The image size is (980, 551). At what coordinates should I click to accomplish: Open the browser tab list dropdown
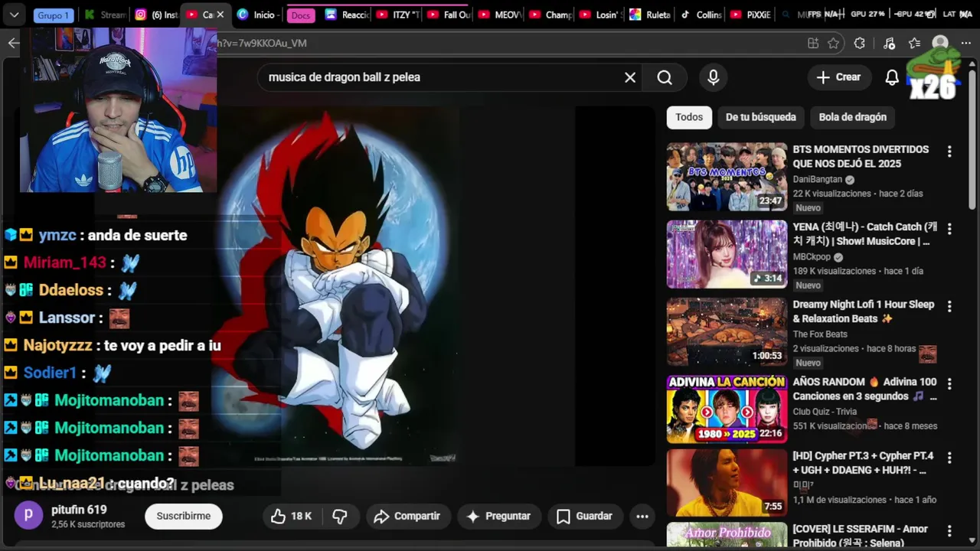pos(14,15)
